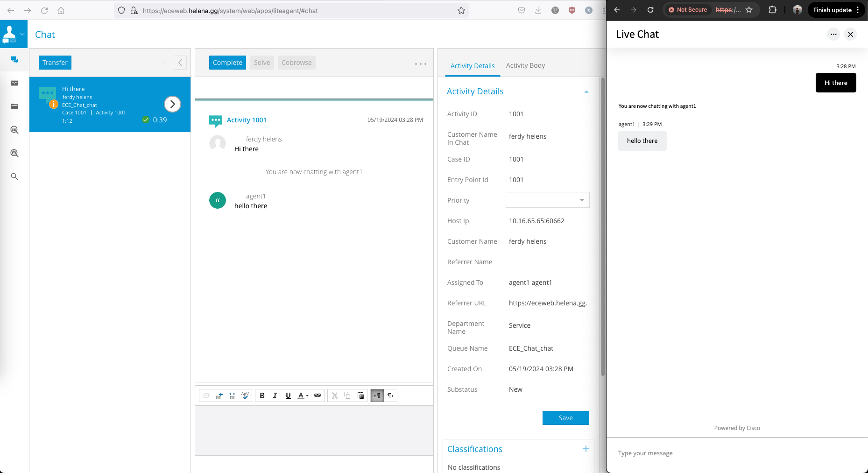Image resolution: width=868 pixels, height=473 pixels.
Task: Collapse the Activity Details section
Action: 586,92
